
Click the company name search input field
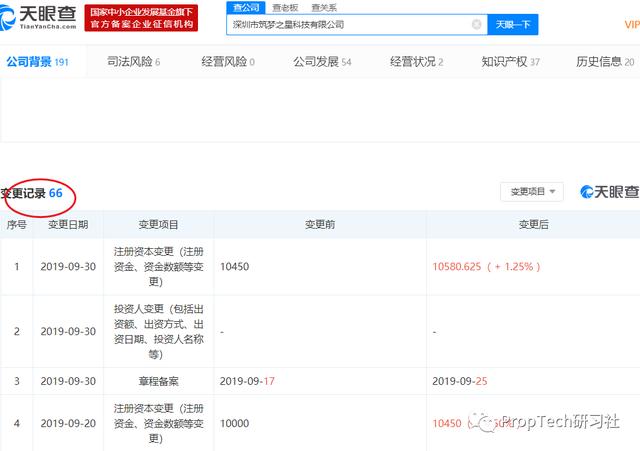(345, 24)
